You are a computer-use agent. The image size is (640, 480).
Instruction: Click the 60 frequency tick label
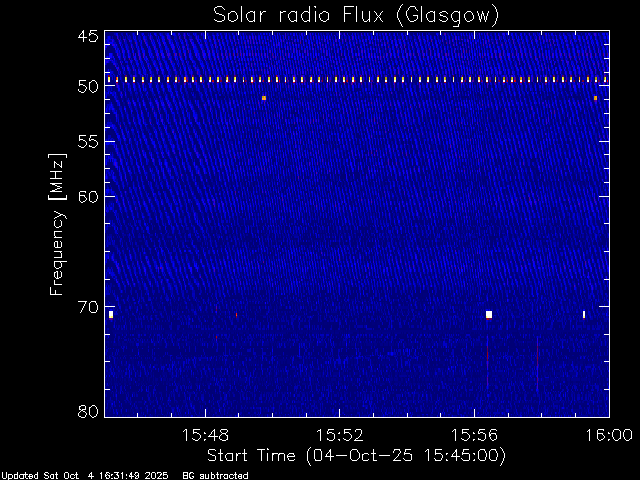pos(88,196)
